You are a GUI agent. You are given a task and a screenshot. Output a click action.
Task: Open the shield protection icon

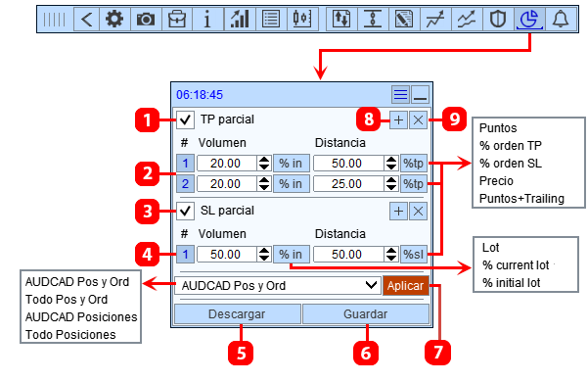[498, 19]
